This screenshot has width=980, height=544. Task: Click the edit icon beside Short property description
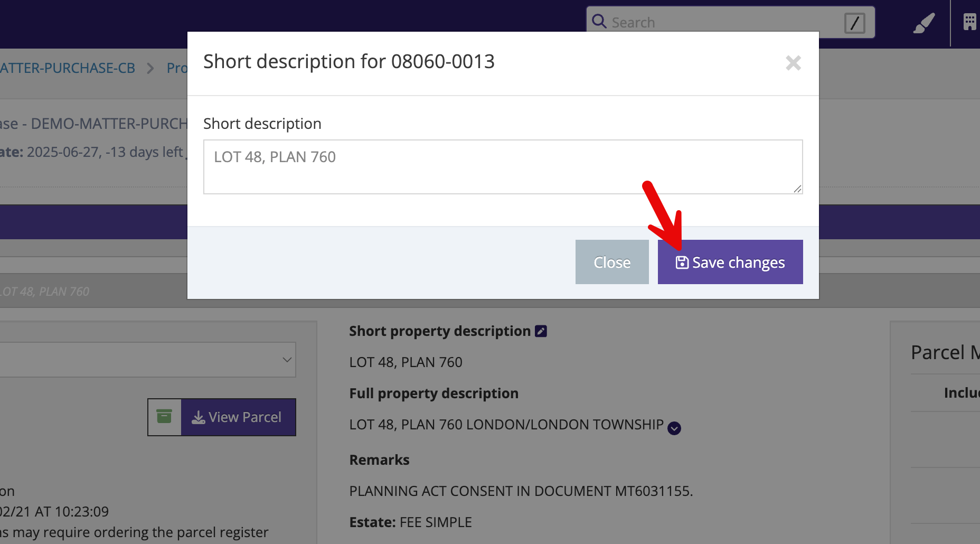pyautogui.click(x=541, y=331)
